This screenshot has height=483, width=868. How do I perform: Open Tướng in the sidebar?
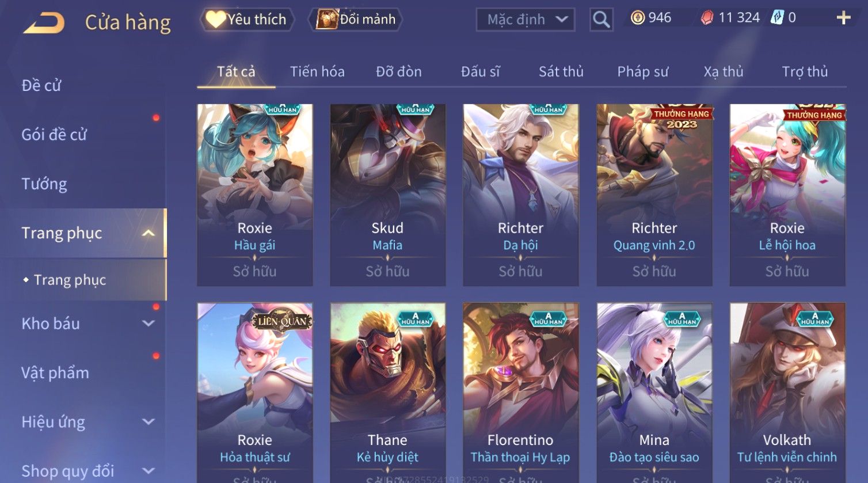point(44,184)
